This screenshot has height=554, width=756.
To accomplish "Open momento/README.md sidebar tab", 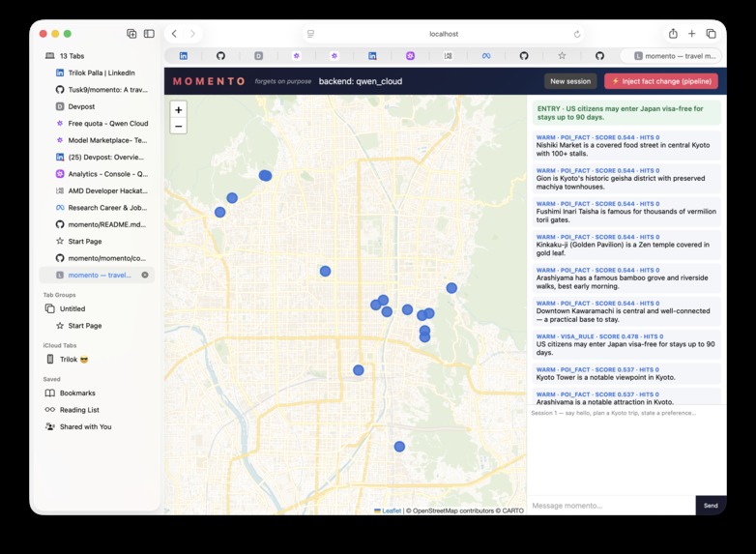I will click(x=97, y=224).
